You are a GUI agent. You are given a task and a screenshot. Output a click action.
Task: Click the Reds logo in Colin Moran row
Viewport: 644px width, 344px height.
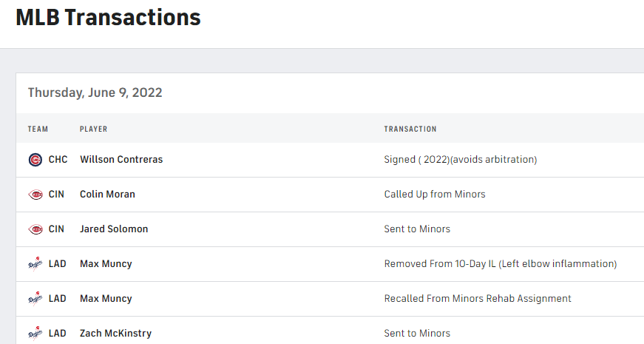point(35,195)
